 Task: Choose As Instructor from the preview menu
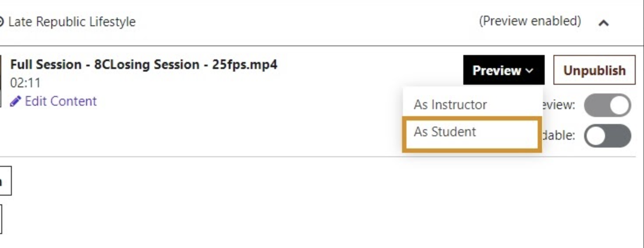450,105
